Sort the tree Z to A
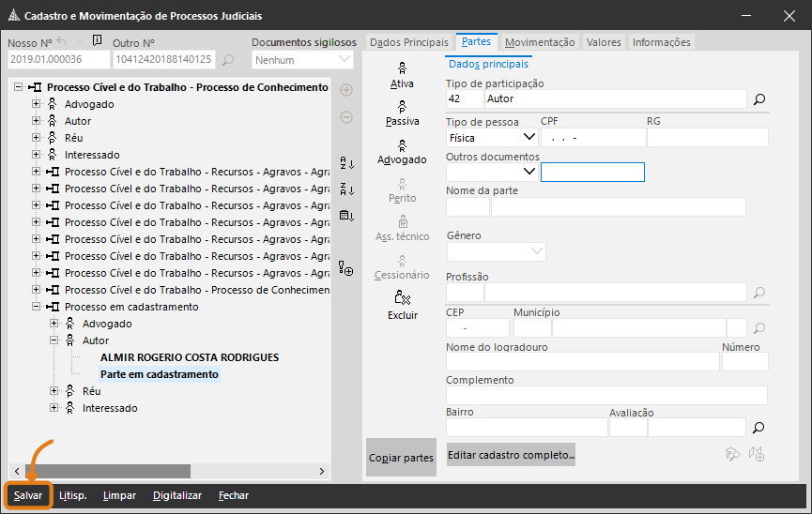This screenshot has height=514, width=812. coord(346,189)
